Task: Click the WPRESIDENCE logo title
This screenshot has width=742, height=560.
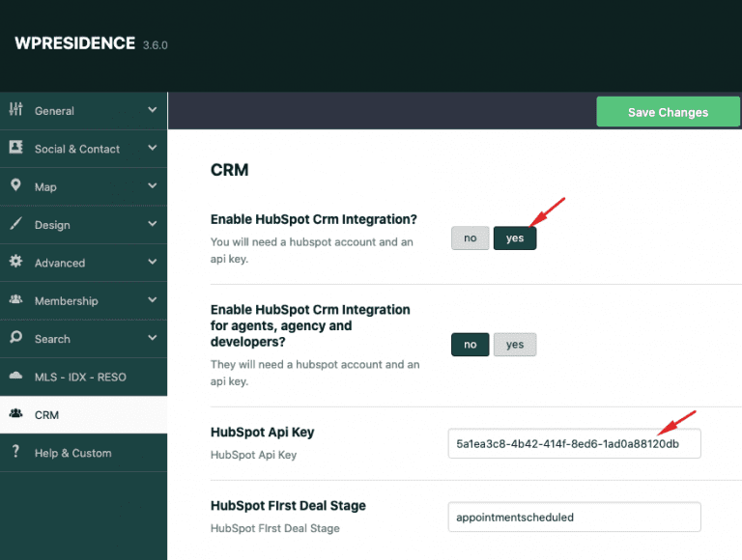Action: tap(74, 43)
